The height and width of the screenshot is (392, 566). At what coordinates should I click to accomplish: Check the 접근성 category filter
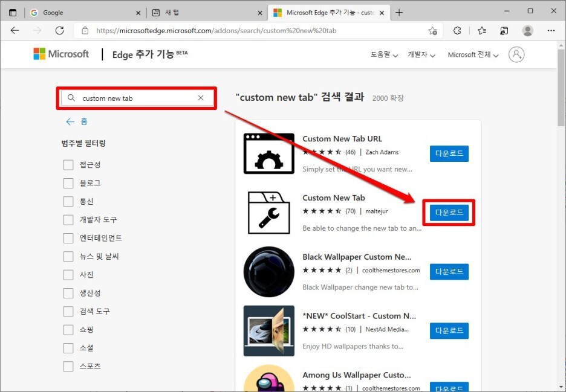point(68,165)
